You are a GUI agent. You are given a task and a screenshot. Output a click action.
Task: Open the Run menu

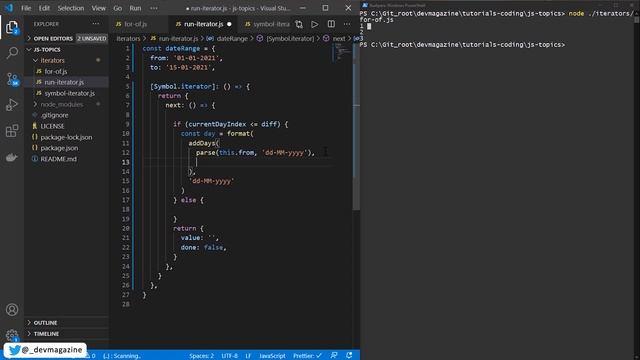click(135, 8)
